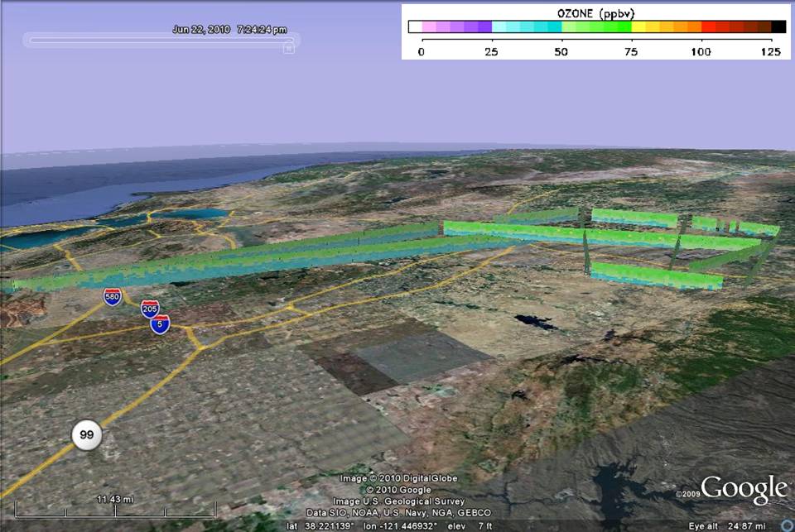Click the legend label 100
Image resolution: width=795 pixels, height=532 pixels.
pyautogui.click(x=701, y=51)
